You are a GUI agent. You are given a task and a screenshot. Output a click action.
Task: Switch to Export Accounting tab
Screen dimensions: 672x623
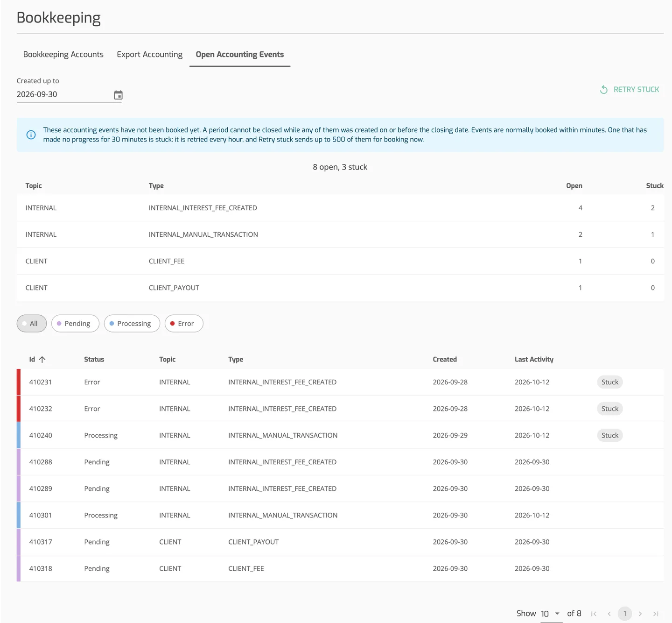150,55
